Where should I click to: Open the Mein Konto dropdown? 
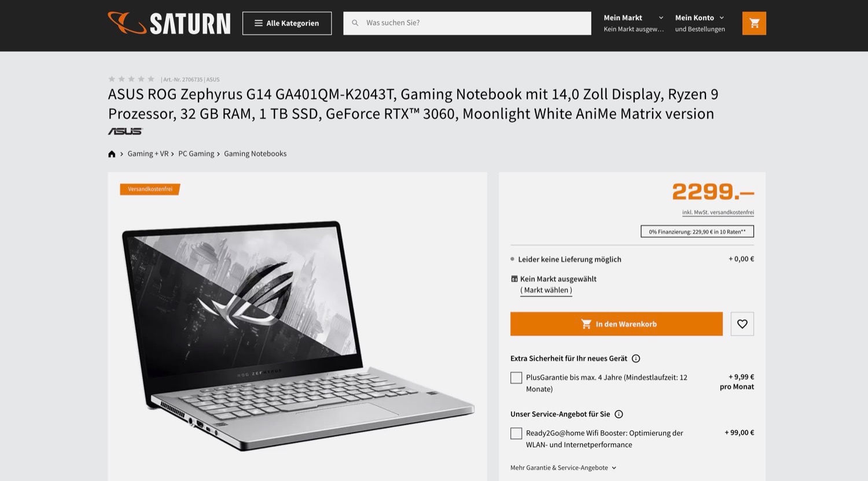[x=700, y=23]
